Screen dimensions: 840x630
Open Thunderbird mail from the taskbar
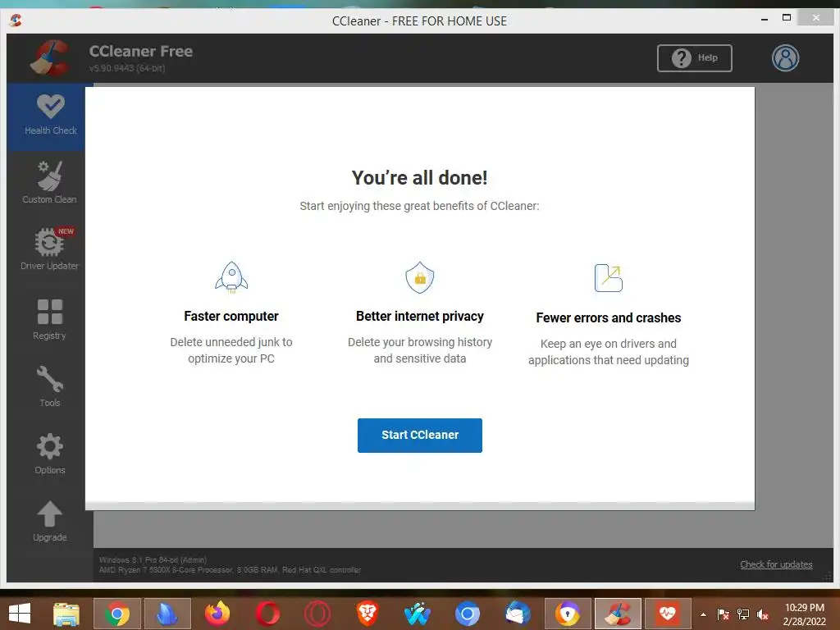coord(518,614)
